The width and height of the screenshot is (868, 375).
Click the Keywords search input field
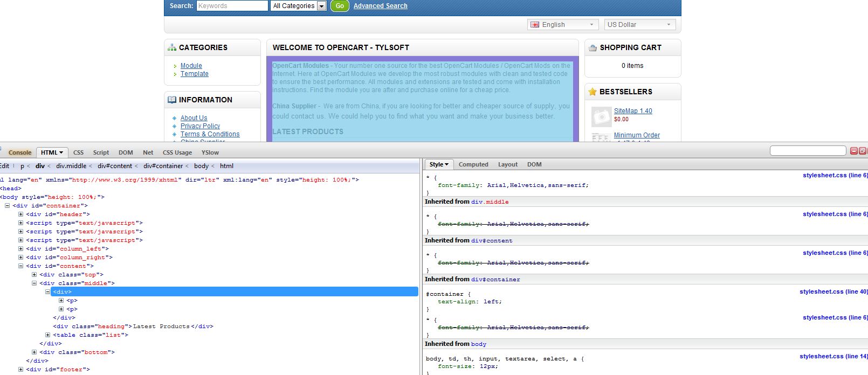(232, 6)
